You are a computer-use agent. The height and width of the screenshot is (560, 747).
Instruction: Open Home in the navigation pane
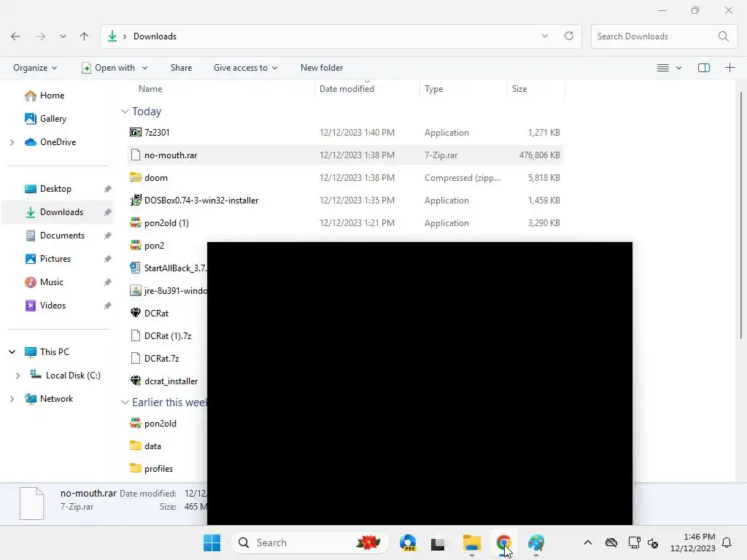[x=44, y=96]
